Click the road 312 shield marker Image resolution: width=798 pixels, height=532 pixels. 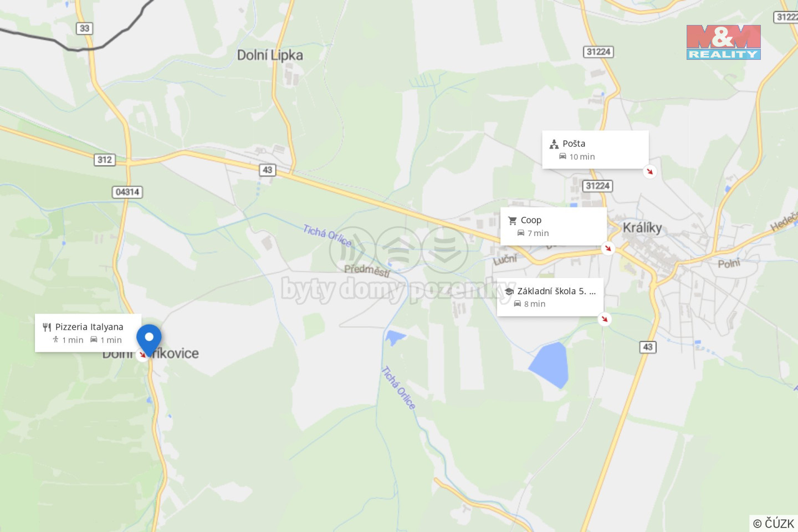coord(105,160)
